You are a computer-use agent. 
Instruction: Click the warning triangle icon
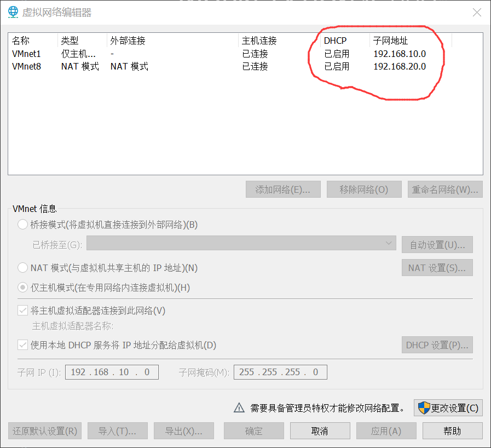click(x=239, y=407)
